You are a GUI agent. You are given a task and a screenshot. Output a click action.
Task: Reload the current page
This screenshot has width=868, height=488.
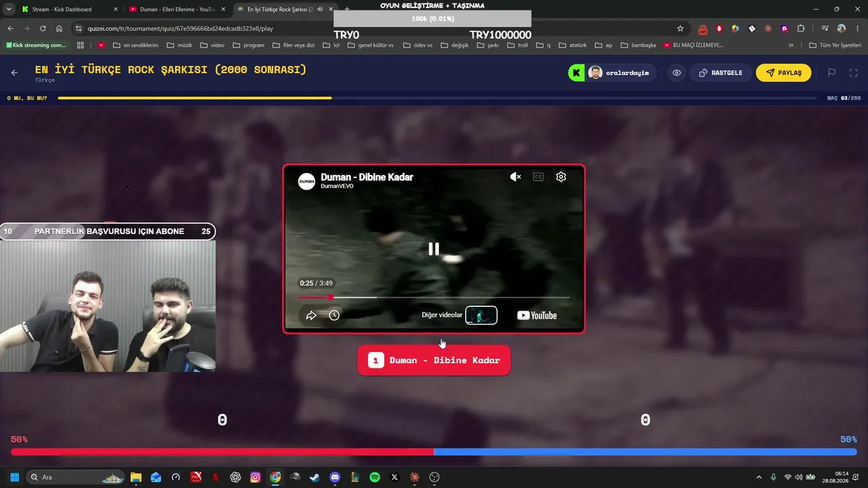[x=43, y=28]
